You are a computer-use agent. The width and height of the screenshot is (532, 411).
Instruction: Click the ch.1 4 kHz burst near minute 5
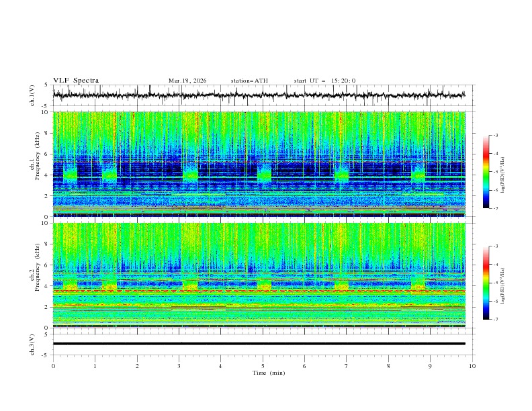coord(264,174)
